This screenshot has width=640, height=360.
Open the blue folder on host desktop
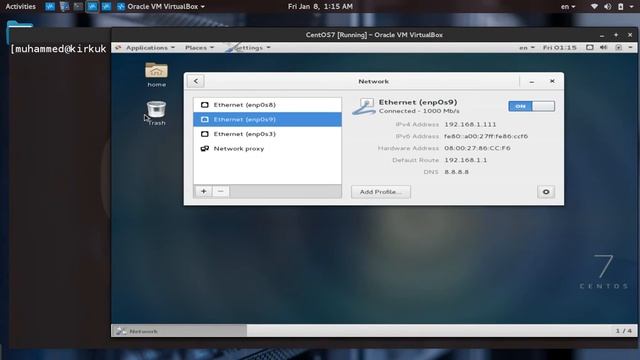coord(20,32)
